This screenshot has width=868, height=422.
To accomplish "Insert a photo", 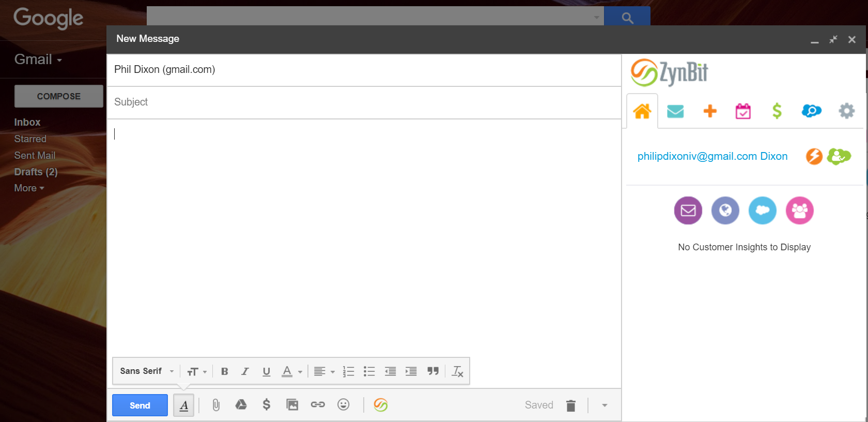I will (292, 405).
